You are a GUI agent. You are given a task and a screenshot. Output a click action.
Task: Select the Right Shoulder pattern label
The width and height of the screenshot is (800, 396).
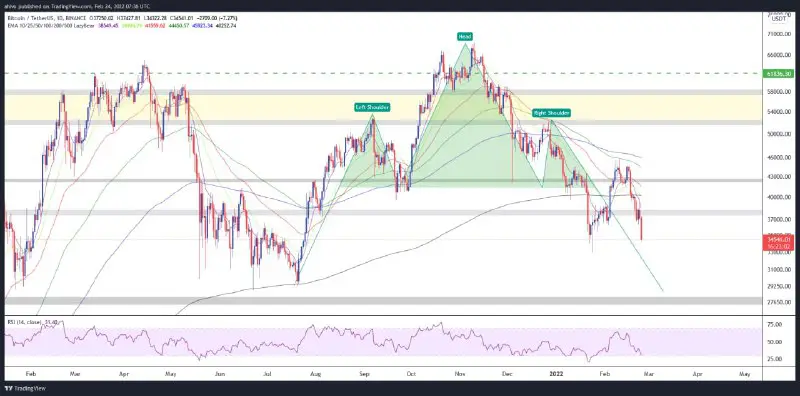551,113
